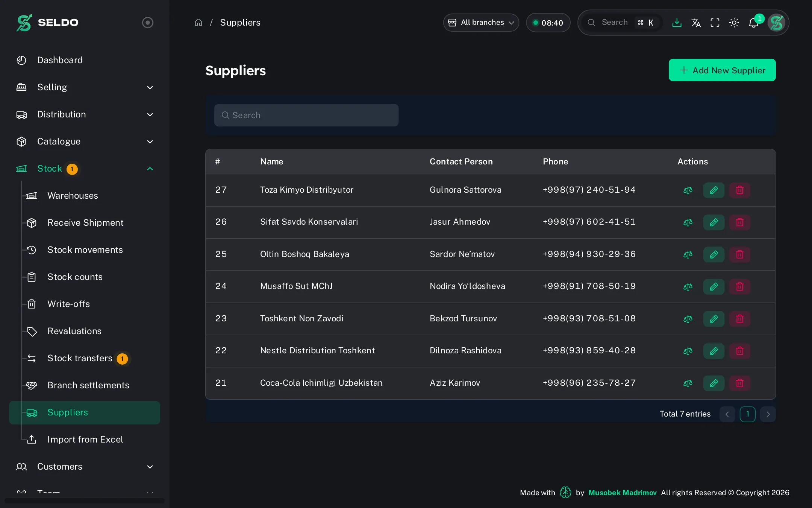Enter fullscreen mode via top bar icon
This screenshot has height=508, width=812.
pos(715,23)
